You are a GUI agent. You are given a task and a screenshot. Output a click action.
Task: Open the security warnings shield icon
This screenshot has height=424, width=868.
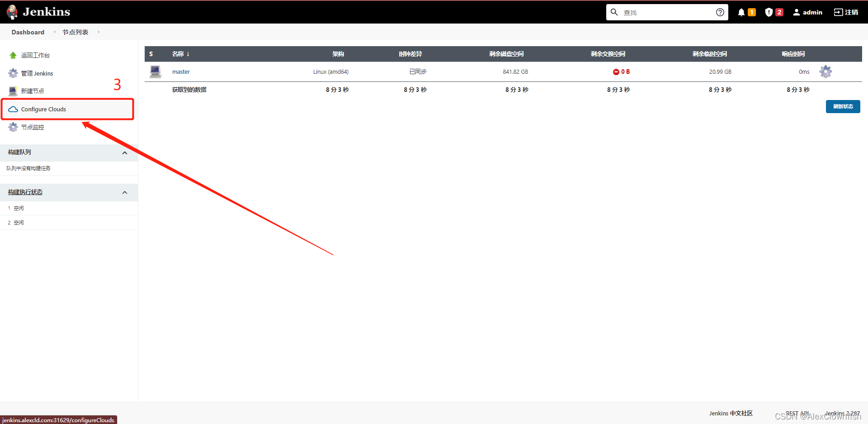click(x=769, y=12)
